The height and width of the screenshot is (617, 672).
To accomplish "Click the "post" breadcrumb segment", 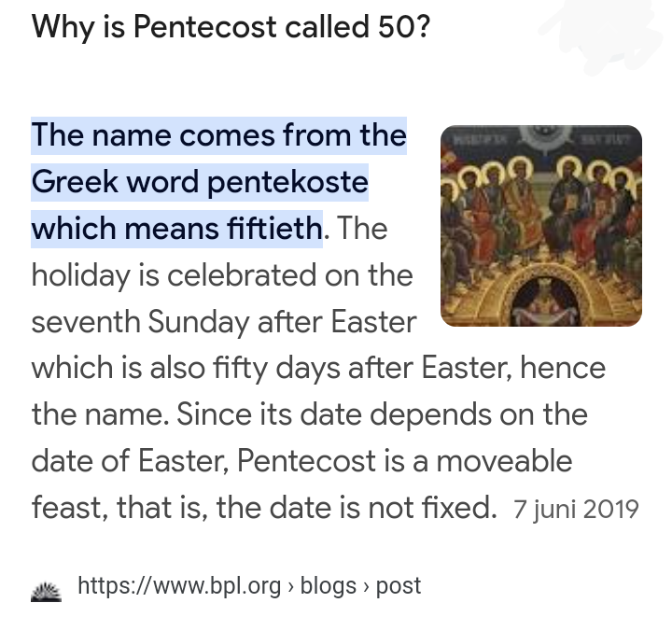I will click(x=399, y=586).
